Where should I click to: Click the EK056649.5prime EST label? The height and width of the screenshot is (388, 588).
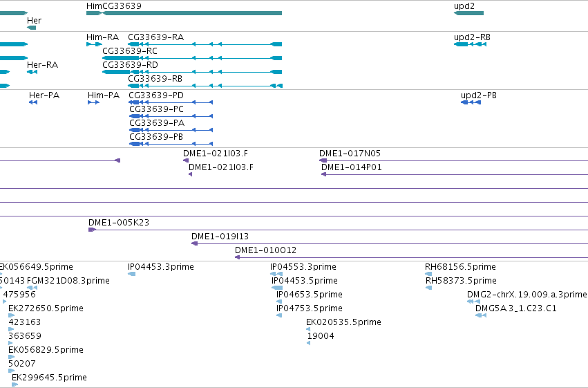(37, 267)
